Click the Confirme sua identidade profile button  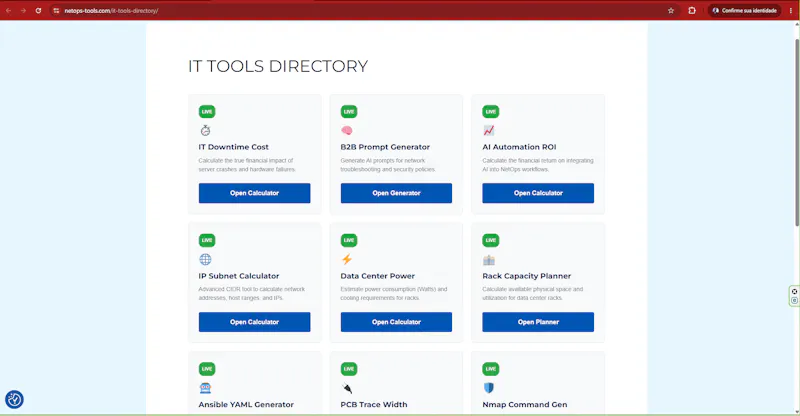coord(744,10)
